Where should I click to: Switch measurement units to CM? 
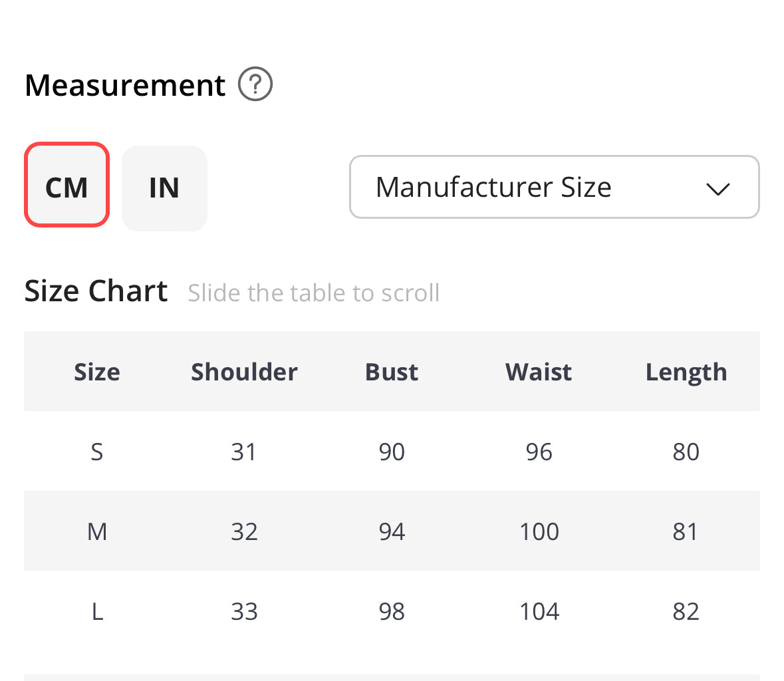[x=66, y=185]
